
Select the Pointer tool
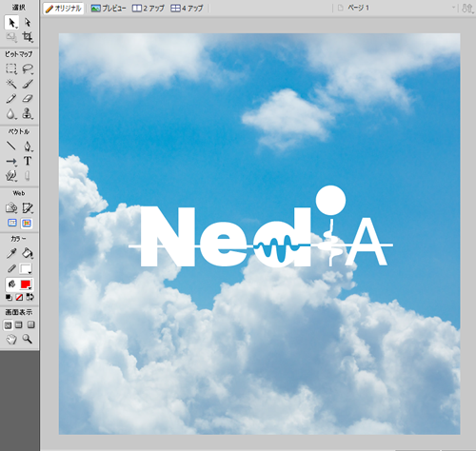11,23
